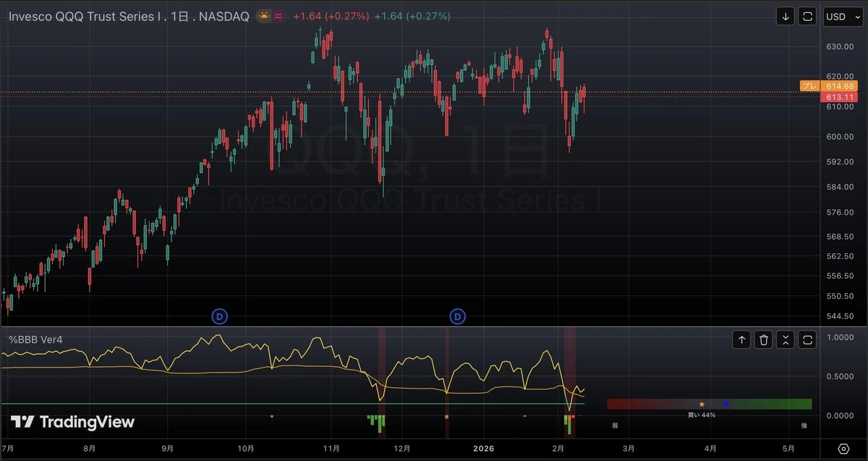
Task: Click the 弱 weak label under meter
Action: [x=615, y=426]
